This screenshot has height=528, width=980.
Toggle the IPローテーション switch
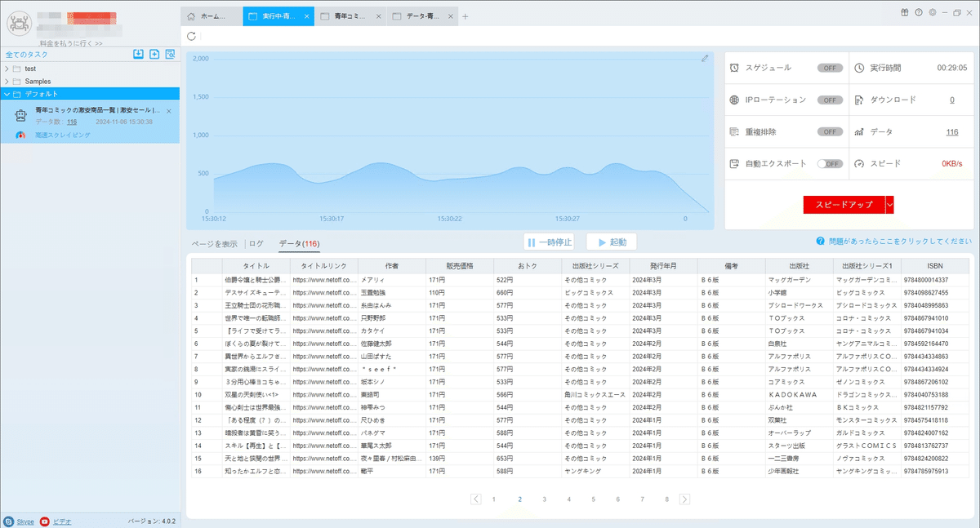(x=830, y=100)
